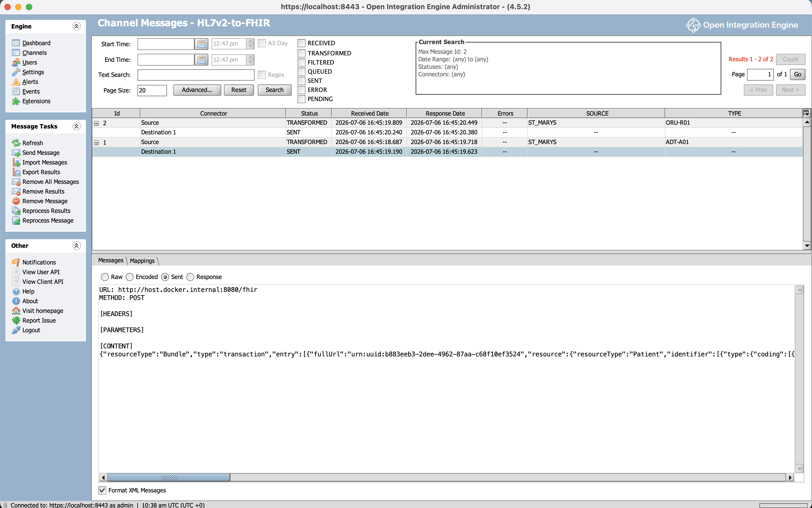Click the Start Time time spinner arrows
The width and height of the screenshot is (812, 508).
250,44
